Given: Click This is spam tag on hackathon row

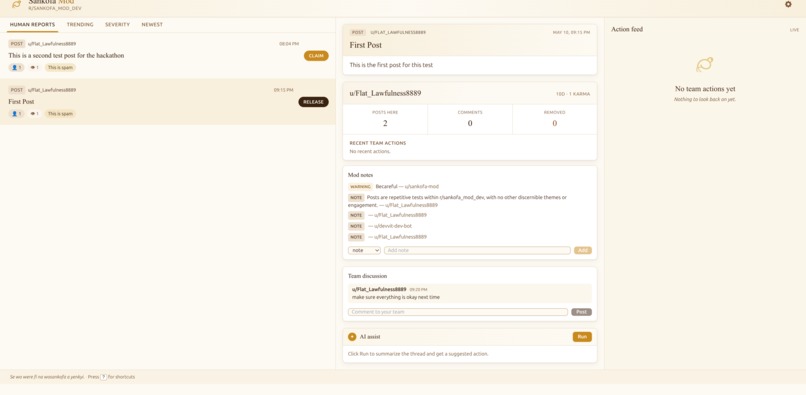Looking at the screenshot, I should (x=60, y=67).
